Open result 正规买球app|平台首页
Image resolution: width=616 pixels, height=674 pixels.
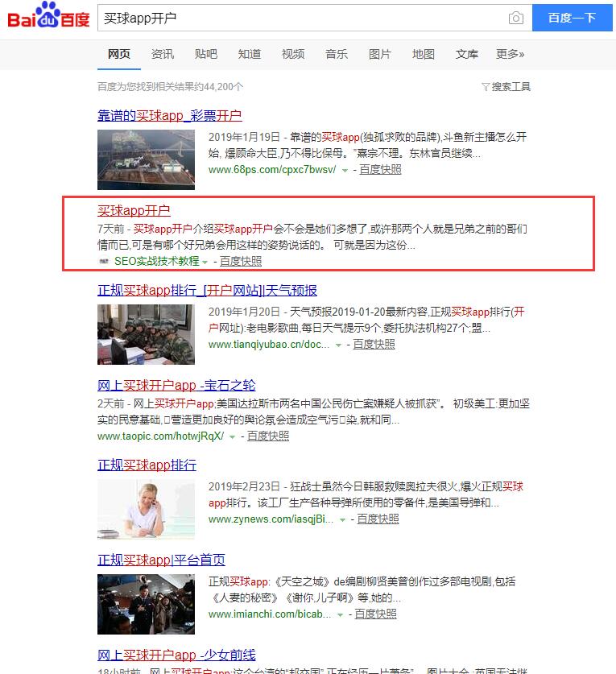point(161,560)
